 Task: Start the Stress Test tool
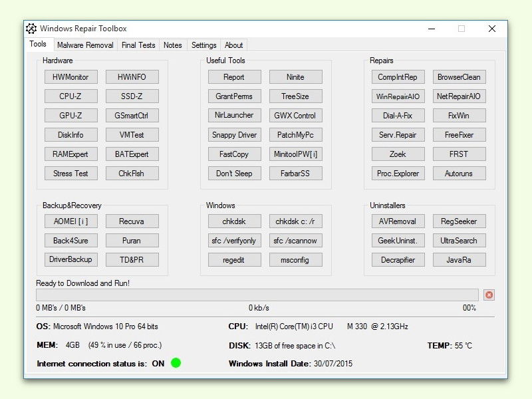pyautogui.click(x=70, y=174)
